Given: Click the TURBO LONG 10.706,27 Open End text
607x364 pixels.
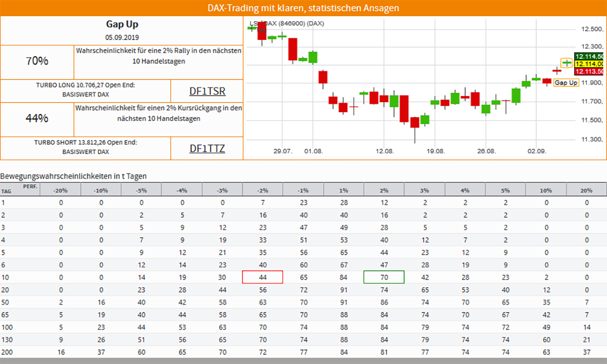Looking at the screenshot, I should [85, 85].
